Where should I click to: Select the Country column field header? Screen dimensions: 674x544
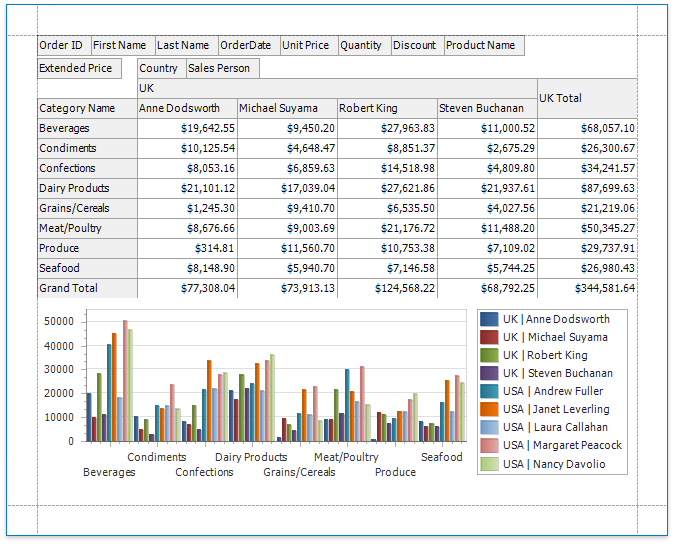(160, 68)
